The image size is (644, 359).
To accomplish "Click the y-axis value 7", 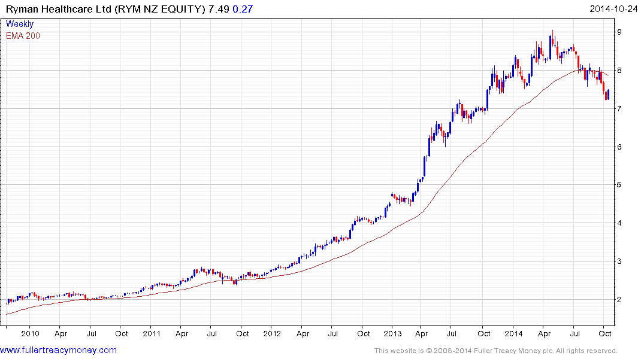I will pos(619,109).
